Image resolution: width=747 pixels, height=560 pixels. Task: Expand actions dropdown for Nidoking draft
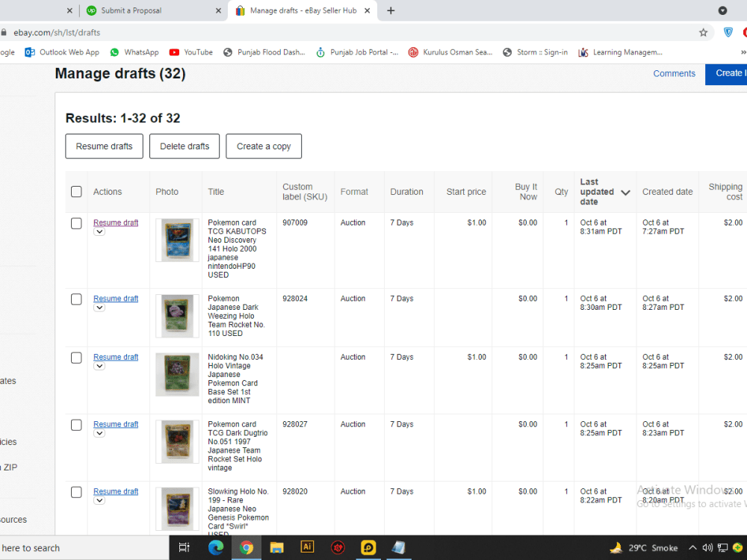(x=99, y=366)
